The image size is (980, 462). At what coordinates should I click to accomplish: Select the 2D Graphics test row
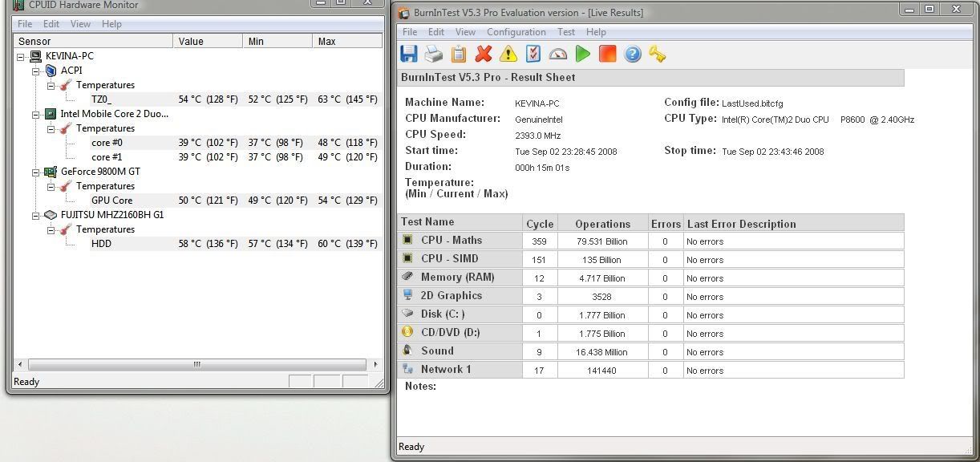coord(650,296)
